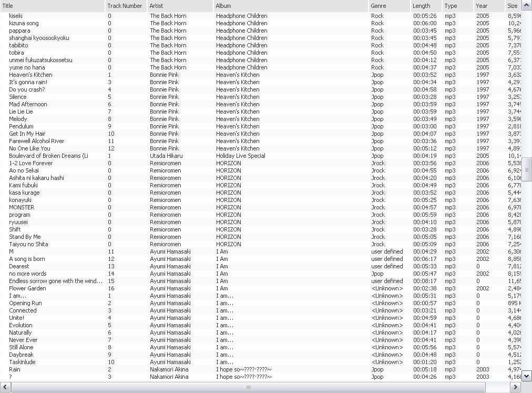
Task: Click the Size column header
Action: 513,6
